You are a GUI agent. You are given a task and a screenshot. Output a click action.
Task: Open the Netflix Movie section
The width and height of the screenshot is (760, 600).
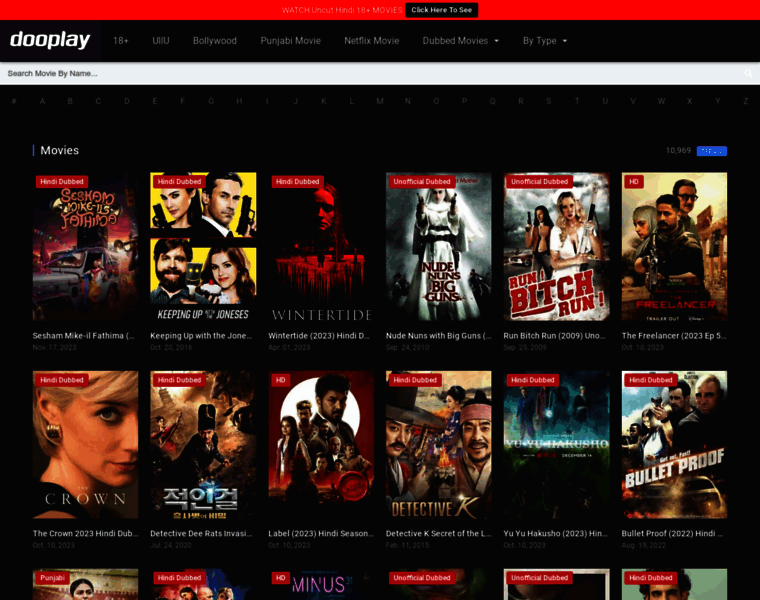point(372,41)
